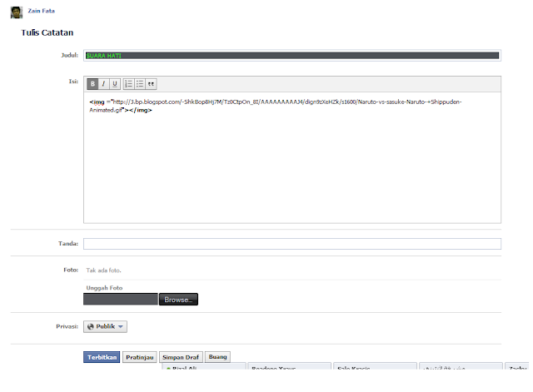Click the Unggah Foto label
Screen dimensions: 533x392
(x=104, y=288)
